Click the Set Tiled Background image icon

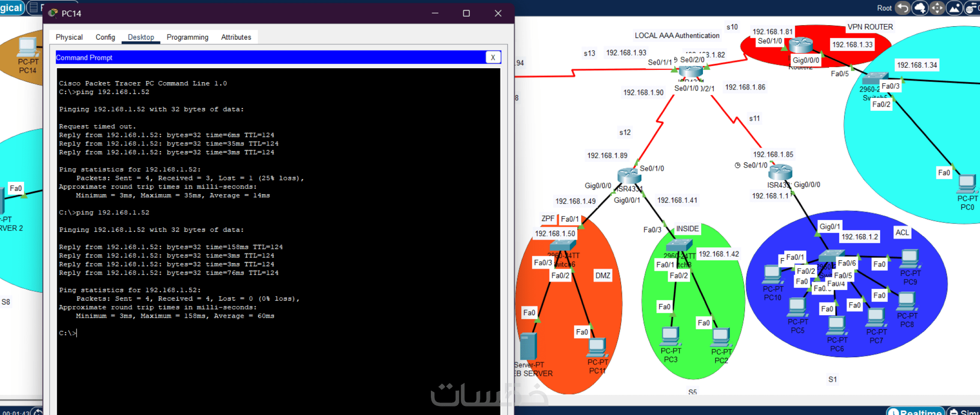tap(955, 8)
